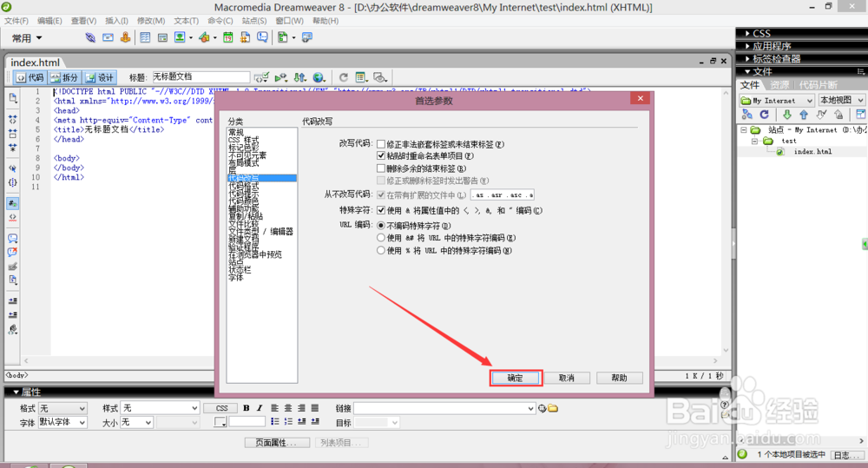
Task: Select the use % URL encoding radio
Action: pos(381,250)
